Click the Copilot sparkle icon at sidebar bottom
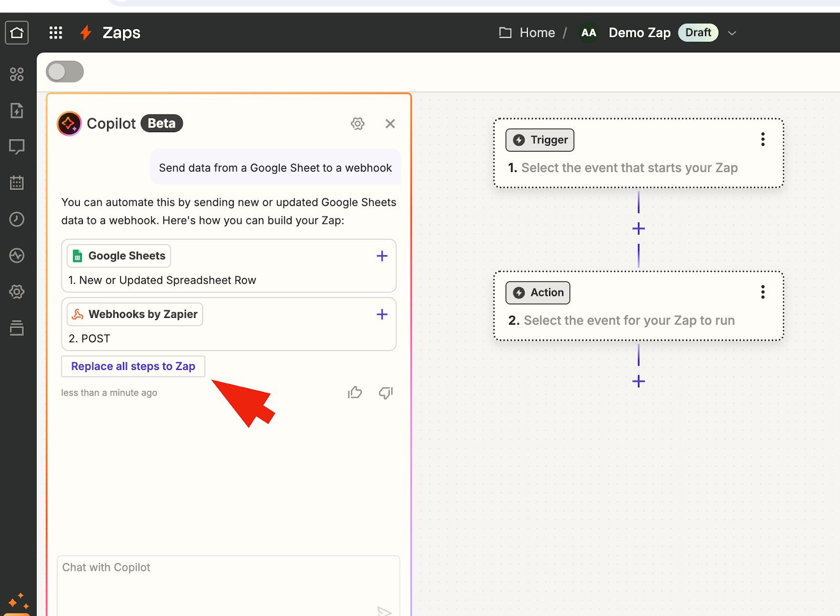This screenshot has height=616, width=840. (x=18, y=602)
